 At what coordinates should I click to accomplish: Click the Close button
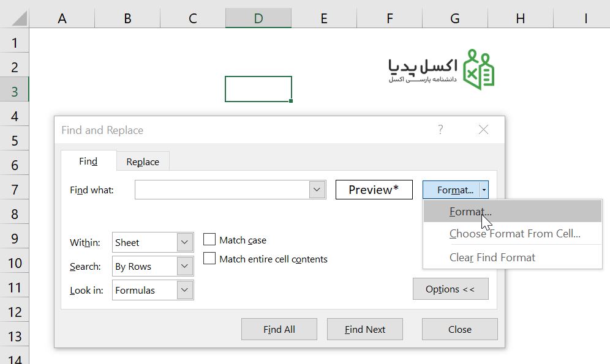[x=460, y=329]
